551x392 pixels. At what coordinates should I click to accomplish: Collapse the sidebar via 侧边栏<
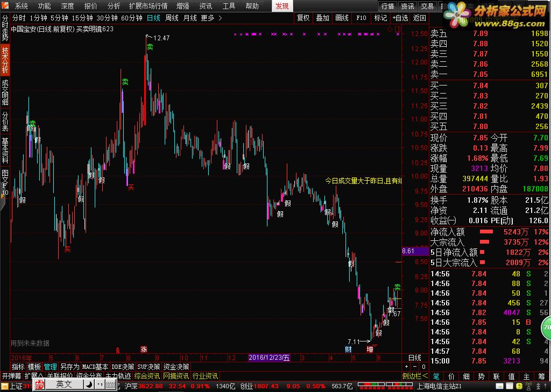tap(415, 376)
